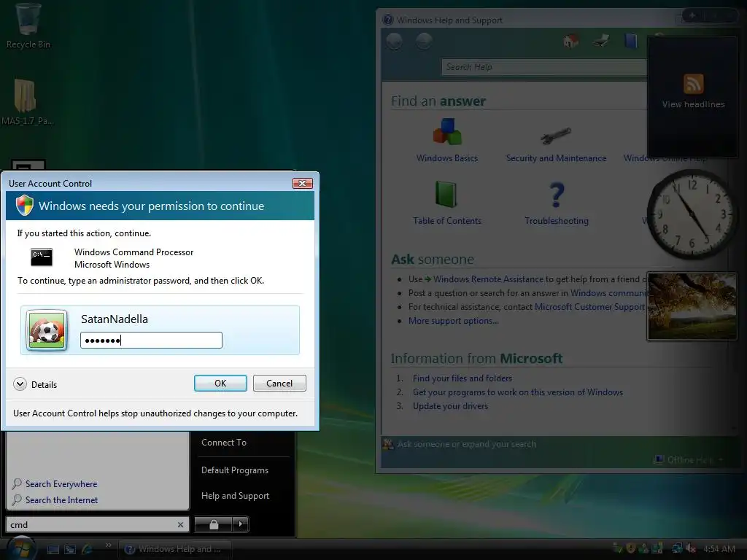Screen dimensions: 747x560
Task: Click Find your files and folders link
Action: (462, 378)
